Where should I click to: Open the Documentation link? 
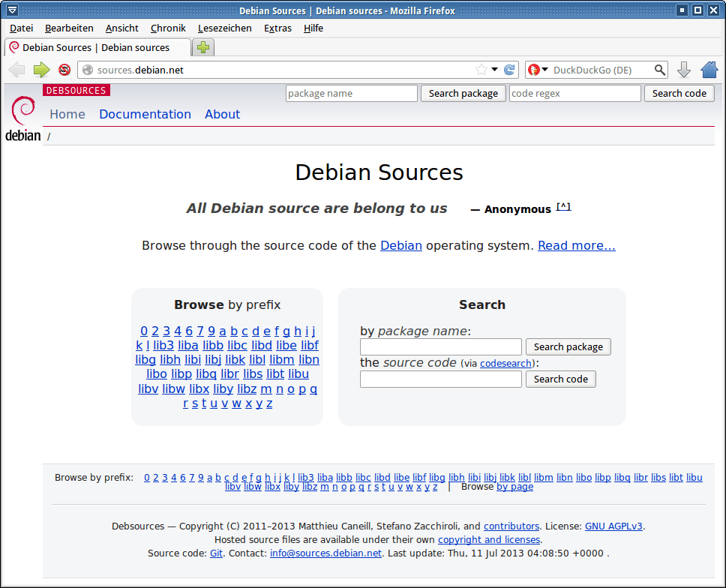(145, 114)
